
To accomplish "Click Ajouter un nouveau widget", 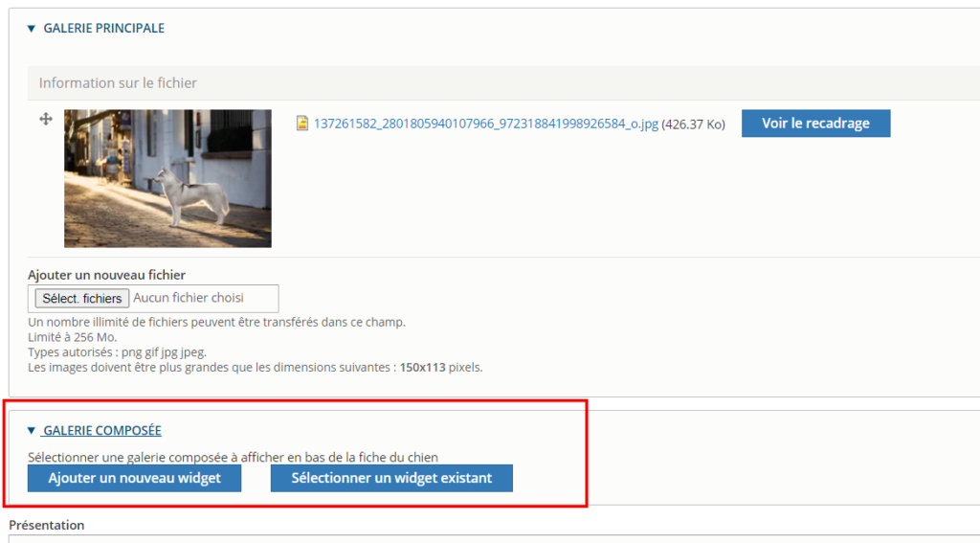I will click(x=134, y=478).
